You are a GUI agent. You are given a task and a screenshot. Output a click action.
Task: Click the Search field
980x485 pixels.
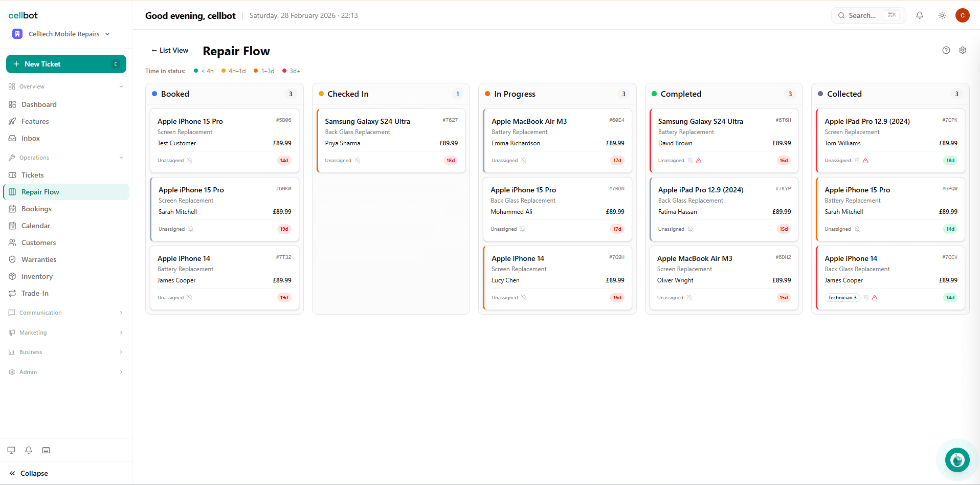[868, 15]
